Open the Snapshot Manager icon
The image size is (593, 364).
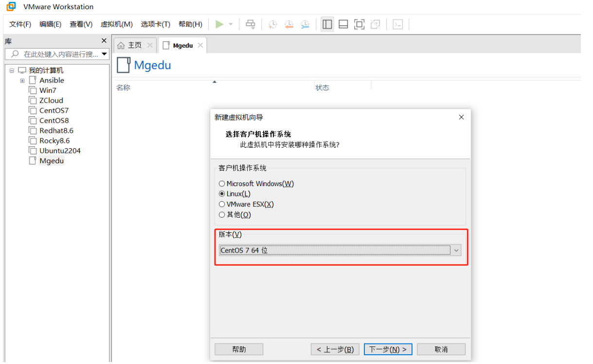pos(305,24)
